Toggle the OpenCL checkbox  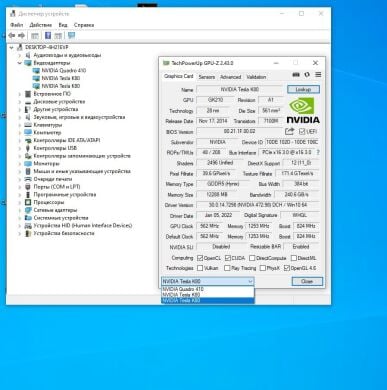coord(200,258)
